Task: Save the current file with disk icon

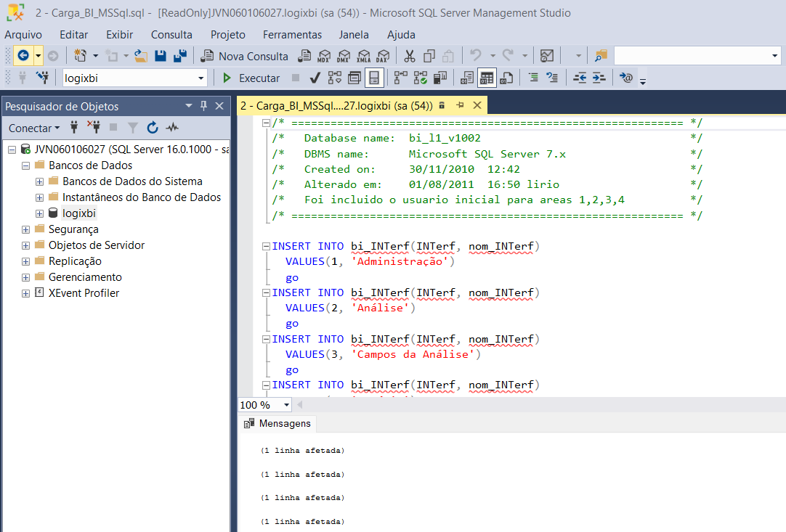Action: pos(161,56)
